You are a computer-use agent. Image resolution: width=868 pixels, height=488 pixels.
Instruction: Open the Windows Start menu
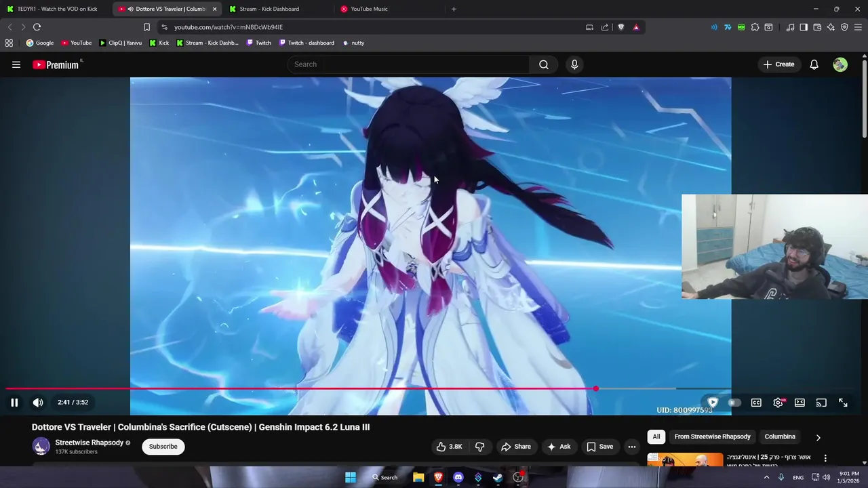[351, 477]
